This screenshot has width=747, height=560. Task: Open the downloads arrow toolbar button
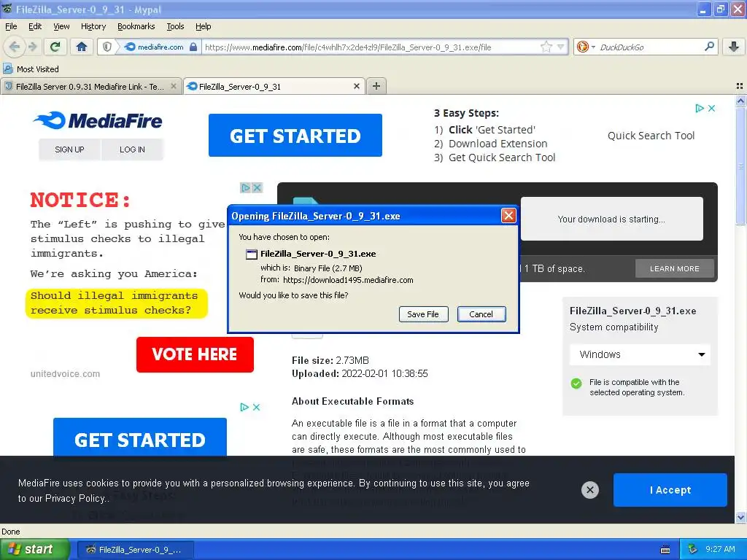(x=734, y=47)
